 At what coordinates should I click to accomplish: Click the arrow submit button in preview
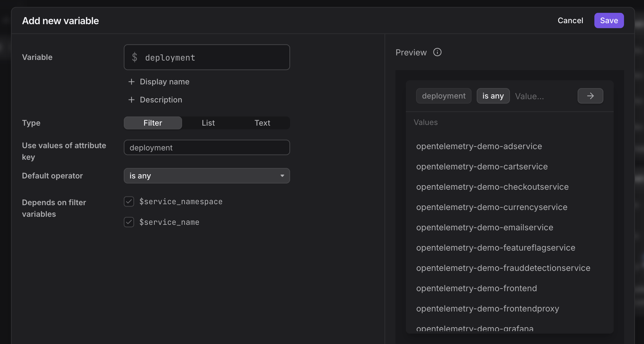590,96
